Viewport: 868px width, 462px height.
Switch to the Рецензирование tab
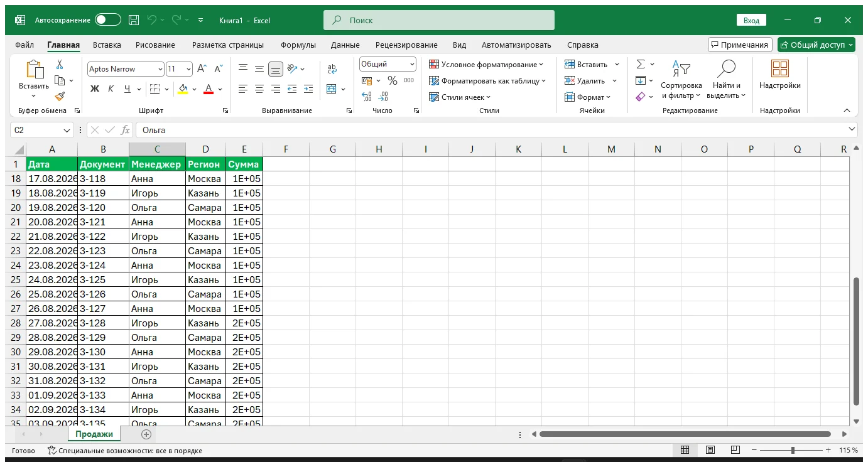click(x=406, y=45)
